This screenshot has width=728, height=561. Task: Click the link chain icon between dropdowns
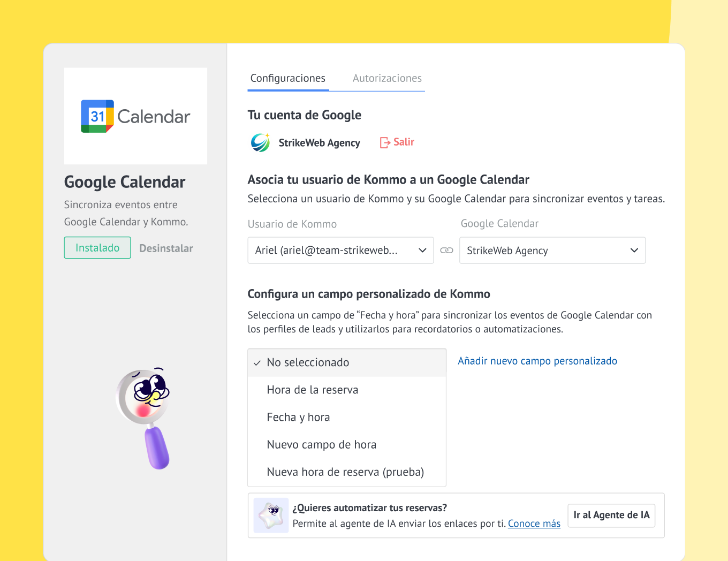click(x=446, y=251)
